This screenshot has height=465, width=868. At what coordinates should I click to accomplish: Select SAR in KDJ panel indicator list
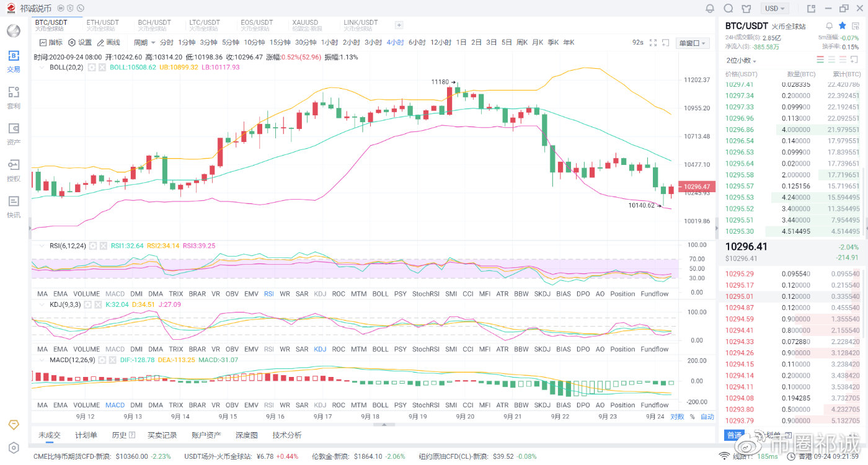302,349
